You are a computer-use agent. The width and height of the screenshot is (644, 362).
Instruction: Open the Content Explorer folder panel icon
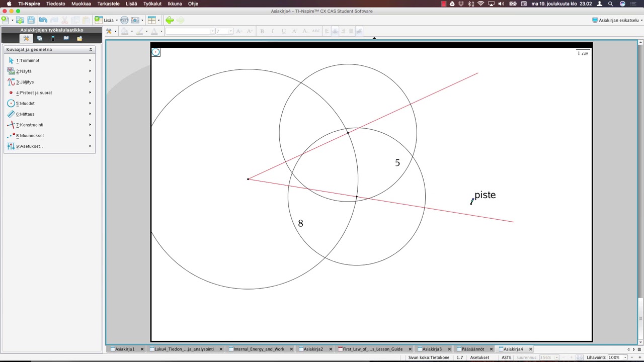79,38
